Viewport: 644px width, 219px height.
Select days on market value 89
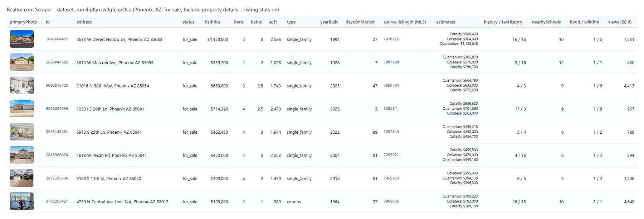[x=375, y=132]
